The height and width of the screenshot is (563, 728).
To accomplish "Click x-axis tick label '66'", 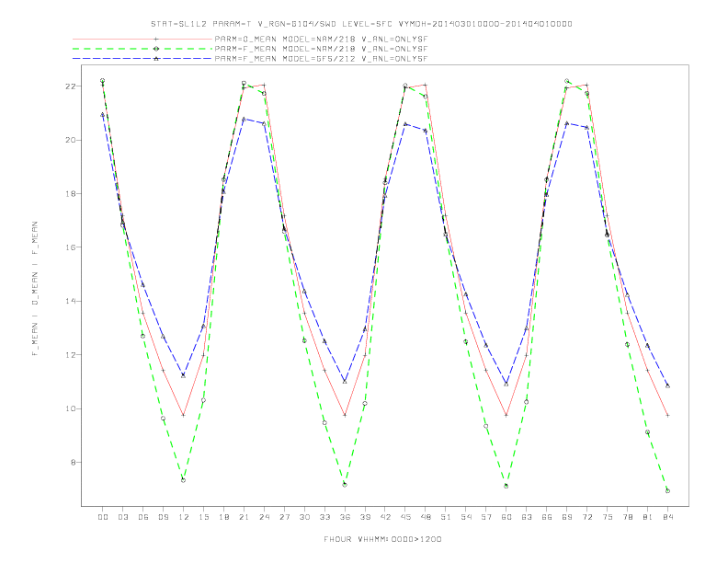I will (547, 517).
